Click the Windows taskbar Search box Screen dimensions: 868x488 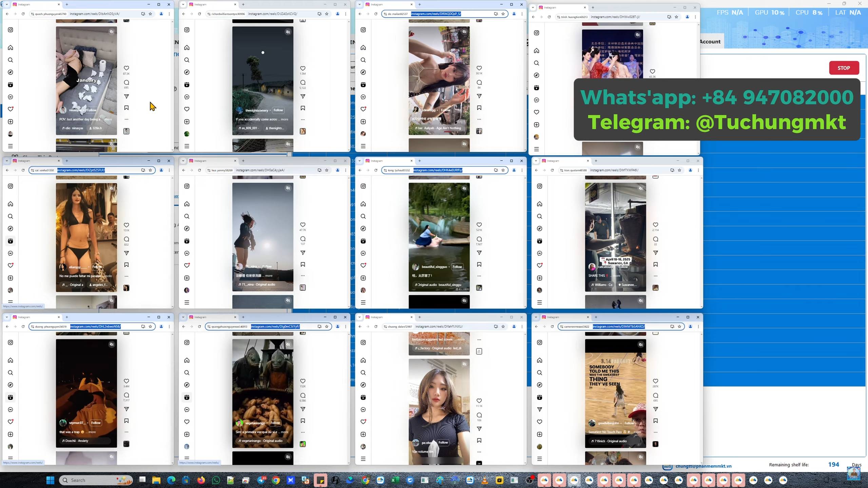click(96, 480)
